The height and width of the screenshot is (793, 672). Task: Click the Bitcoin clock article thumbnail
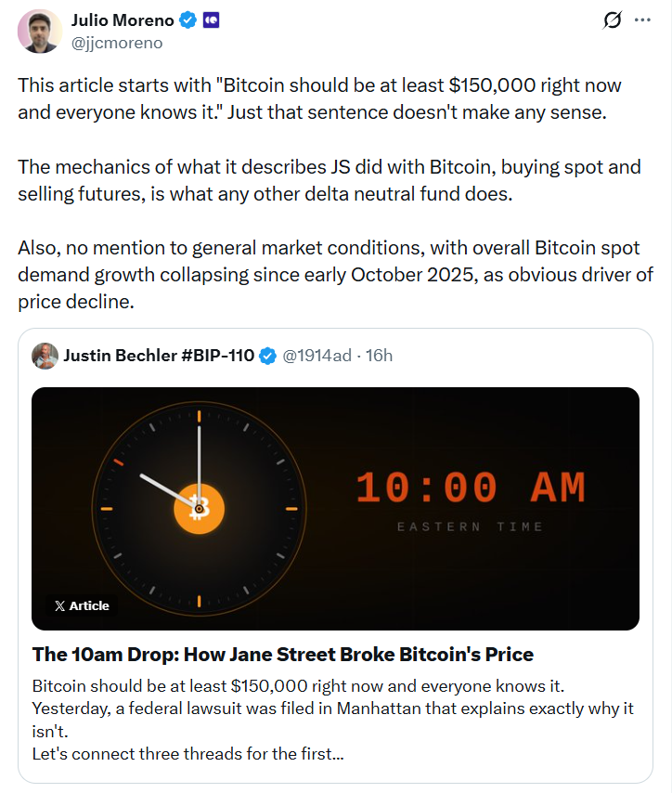coord(336,509)
